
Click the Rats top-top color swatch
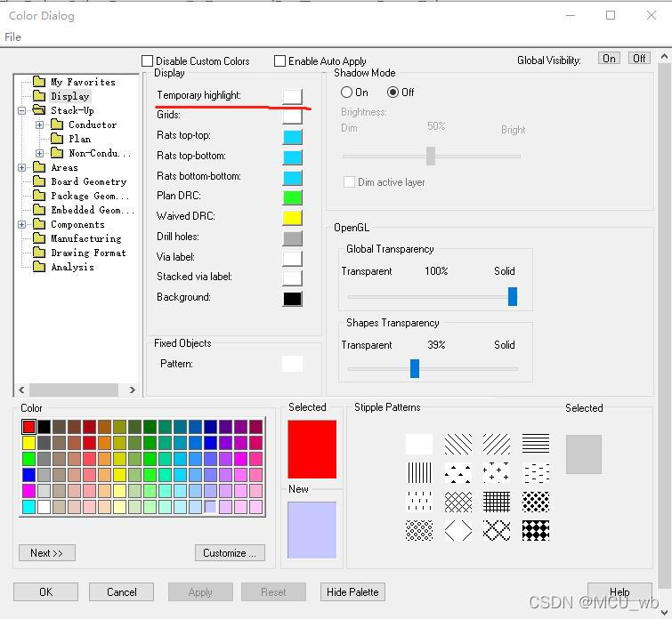pos(293,137)
